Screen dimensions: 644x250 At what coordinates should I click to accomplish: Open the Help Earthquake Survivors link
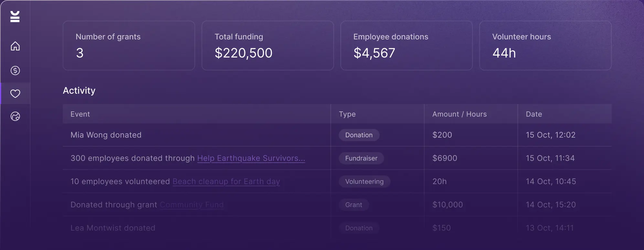click(251, 158)
